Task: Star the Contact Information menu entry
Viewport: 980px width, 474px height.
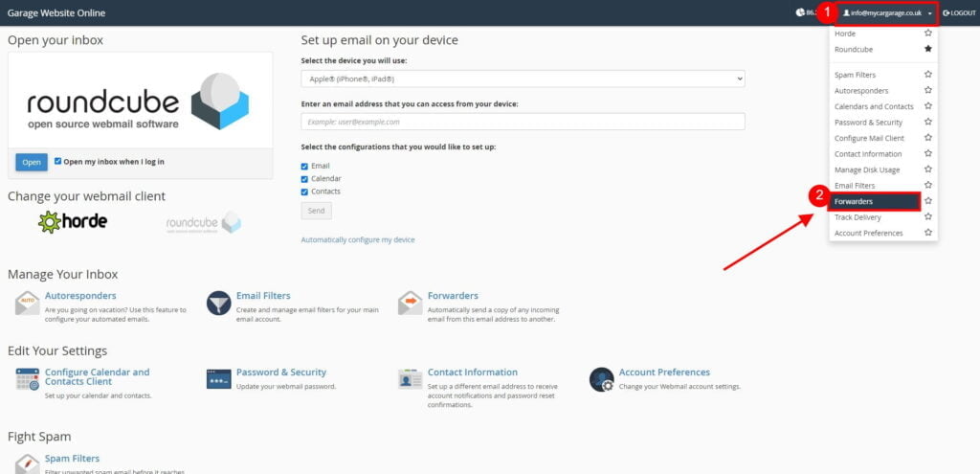Action: [x=928, y=154]
